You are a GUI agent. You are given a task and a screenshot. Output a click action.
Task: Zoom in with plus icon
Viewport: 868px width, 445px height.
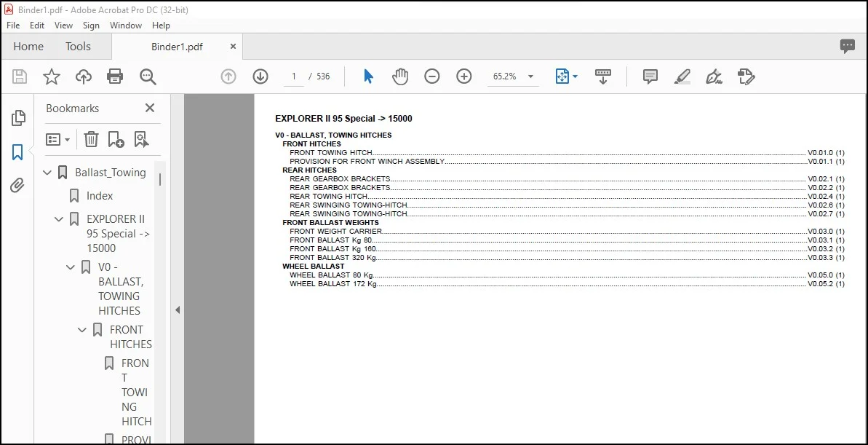(x=464, y=76)
